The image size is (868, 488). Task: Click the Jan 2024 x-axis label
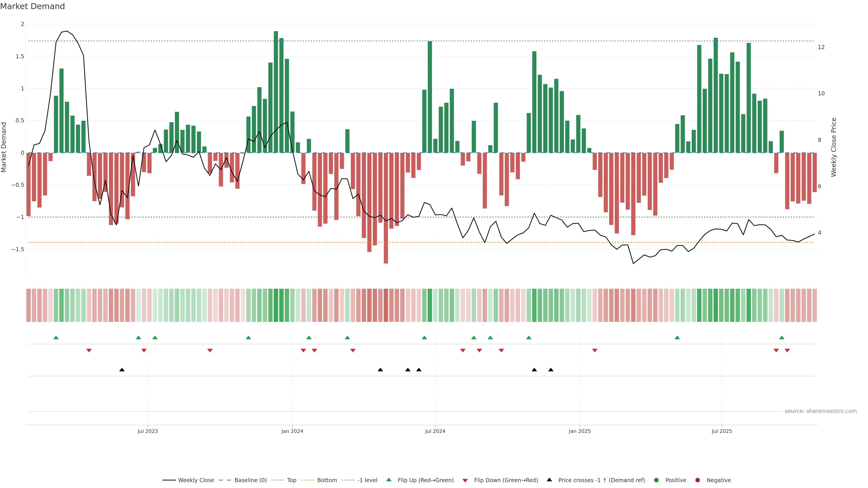[x=292, y=431]
